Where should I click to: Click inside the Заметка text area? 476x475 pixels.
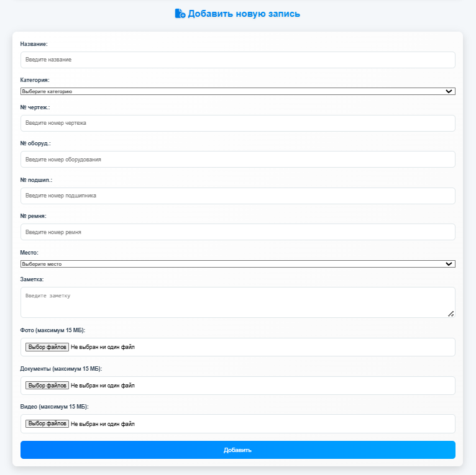tap(237, 302)
